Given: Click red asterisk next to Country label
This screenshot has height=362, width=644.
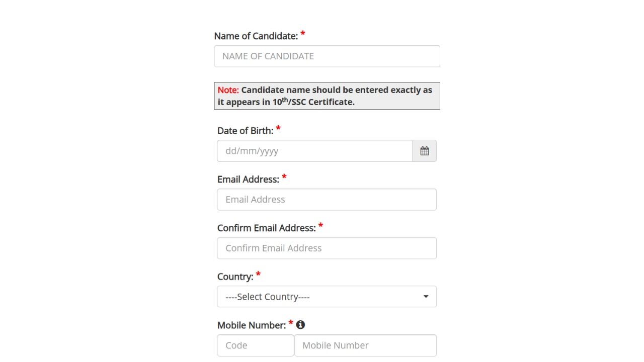Looking at the screenshot, I should 258,275.
